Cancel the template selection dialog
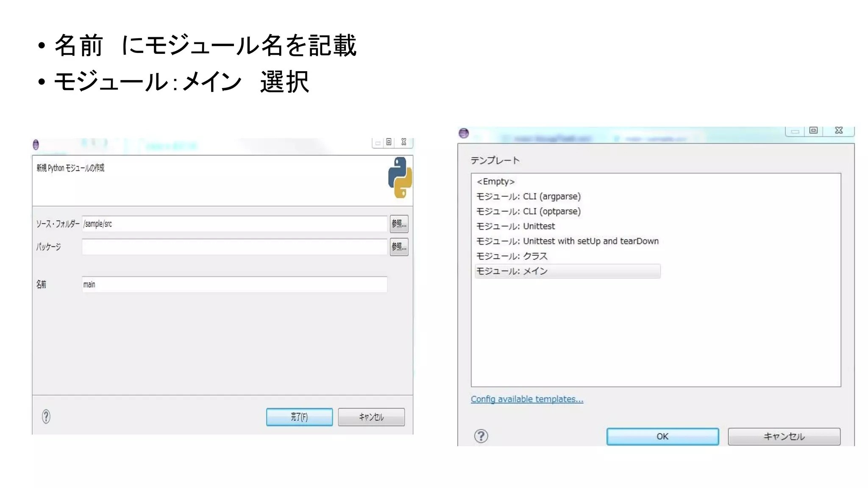This screenshot has width=868, height=488. click(x=784, y=437)
